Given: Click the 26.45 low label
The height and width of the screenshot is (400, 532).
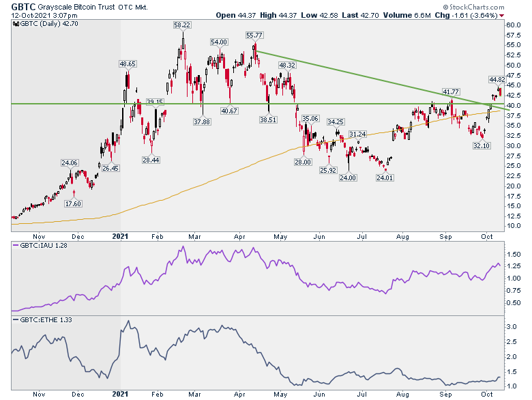Looking at the screenshot, I should point(110,168).
